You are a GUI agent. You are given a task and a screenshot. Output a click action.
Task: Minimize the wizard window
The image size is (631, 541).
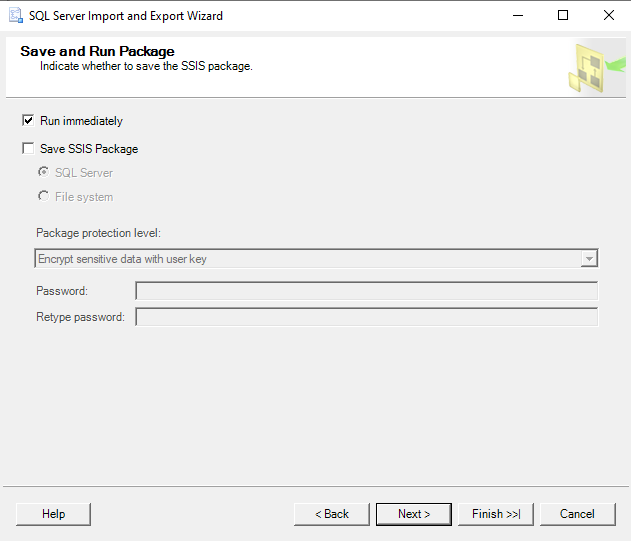click(518, 15)
